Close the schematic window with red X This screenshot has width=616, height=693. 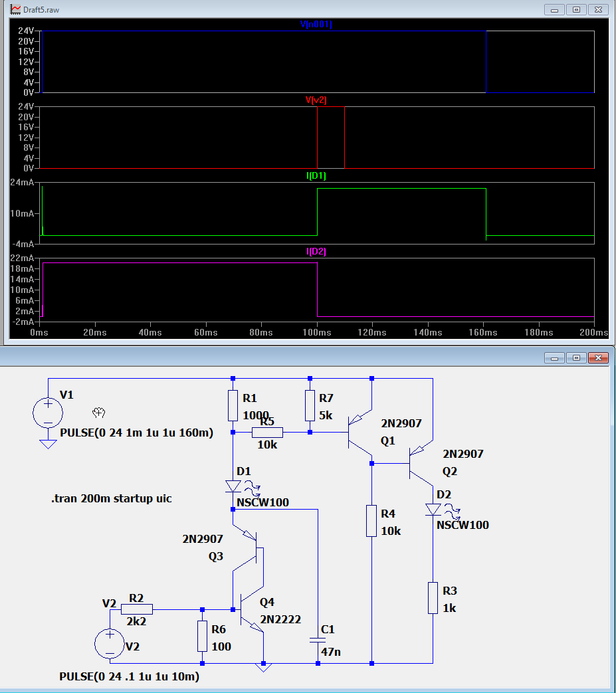598,357
